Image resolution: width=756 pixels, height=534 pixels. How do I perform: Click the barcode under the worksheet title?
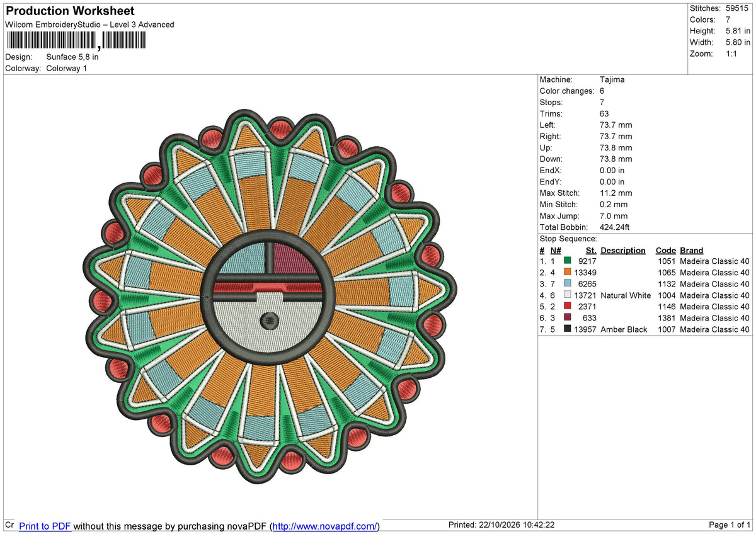[x=76, y=41]
